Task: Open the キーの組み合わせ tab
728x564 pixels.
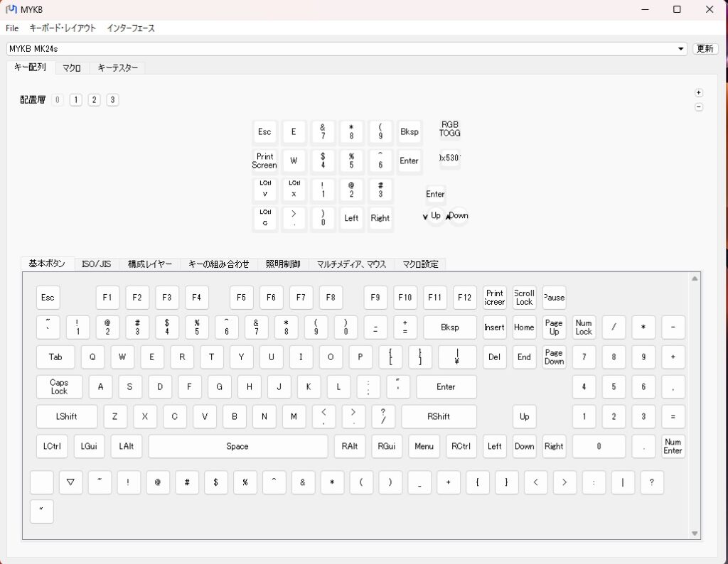Action: (219, 264)
